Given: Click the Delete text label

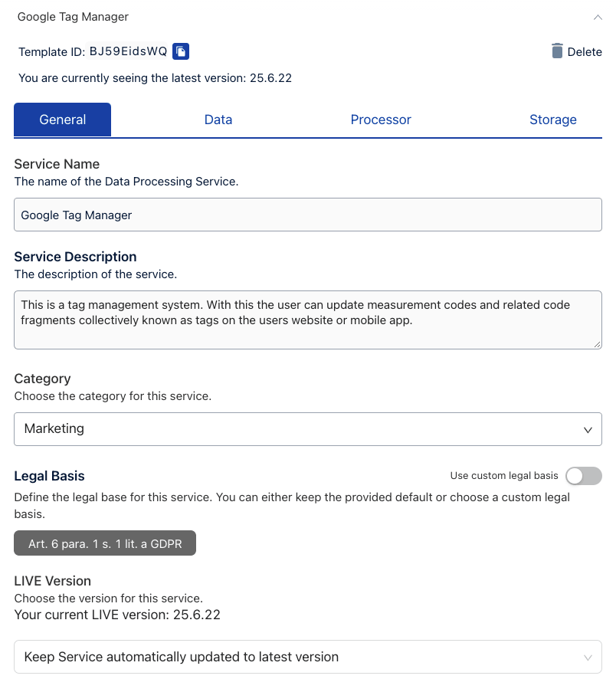Looking at the screenshot, I should tap(585, 52).
